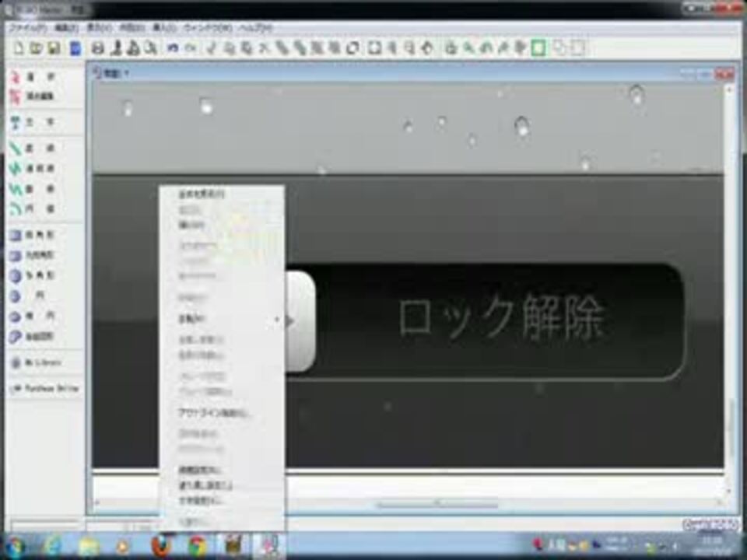Select the vertex edit tool
Viewport: 747px width, 560px height.
click(x=33, y=96)
